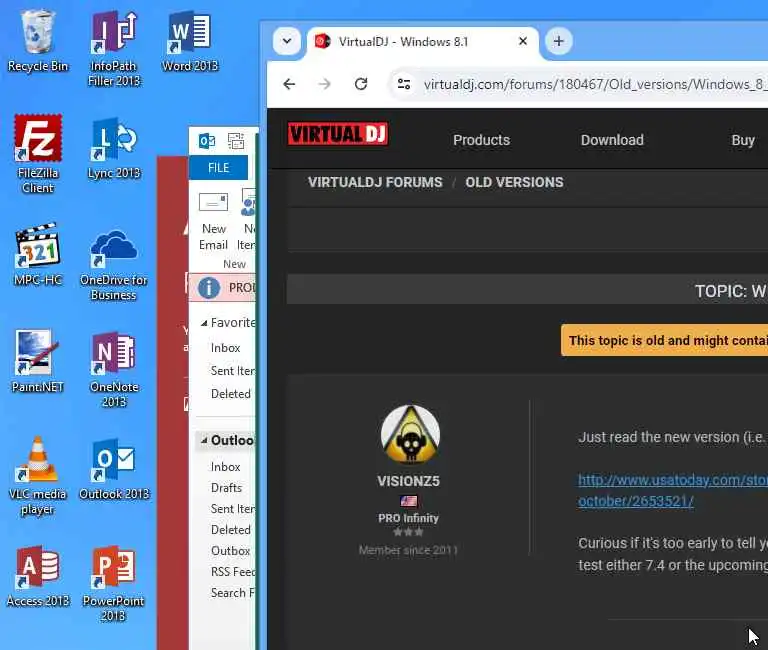Open a new browser tab
This screenshot has width=768, height=650.
(558, 41)
